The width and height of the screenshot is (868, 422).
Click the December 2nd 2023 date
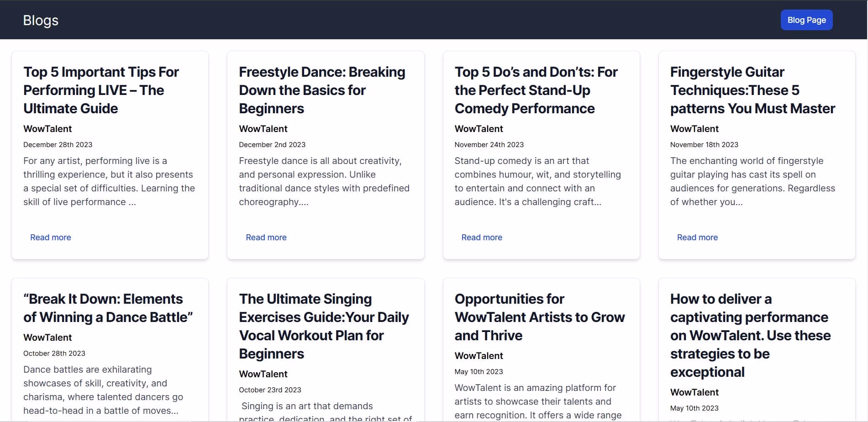click(272, 145)
